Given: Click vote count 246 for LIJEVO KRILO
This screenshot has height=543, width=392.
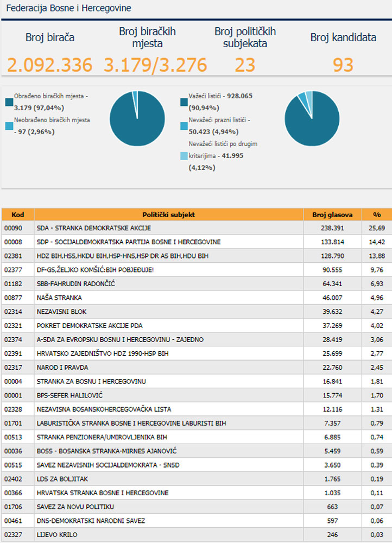Looking at the screenshot, I should pos(332,535).
